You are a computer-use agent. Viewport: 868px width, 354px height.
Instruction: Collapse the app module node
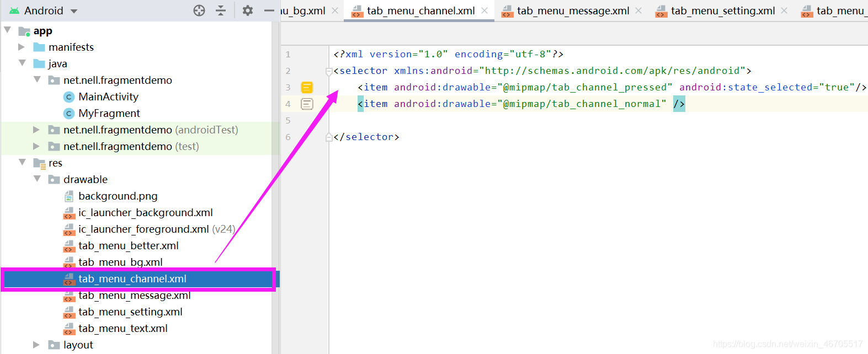coord(8,30)
